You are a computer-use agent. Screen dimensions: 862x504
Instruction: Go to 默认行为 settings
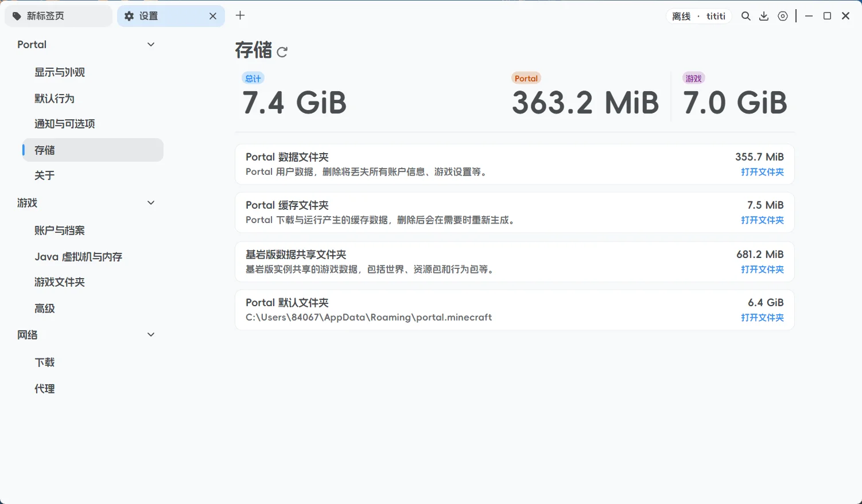click(93, 99)
